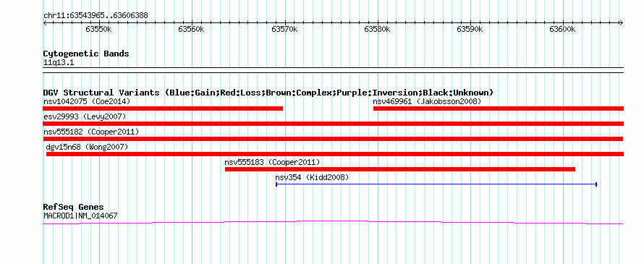644x264 pixels.
Task: Click the esv29993 (Levy2007) loss bar
Action: (x=333, y=124)
